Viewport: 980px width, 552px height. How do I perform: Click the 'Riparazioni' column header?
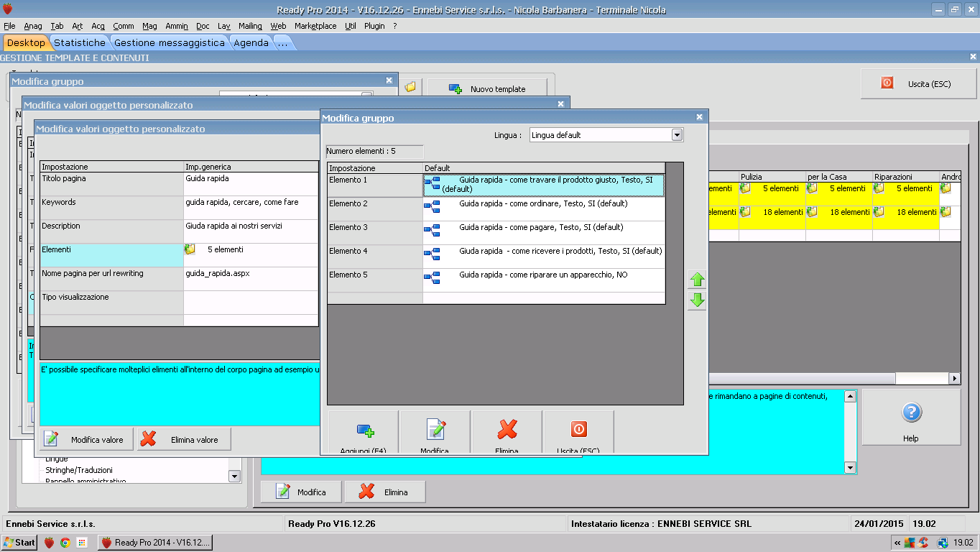906,177
